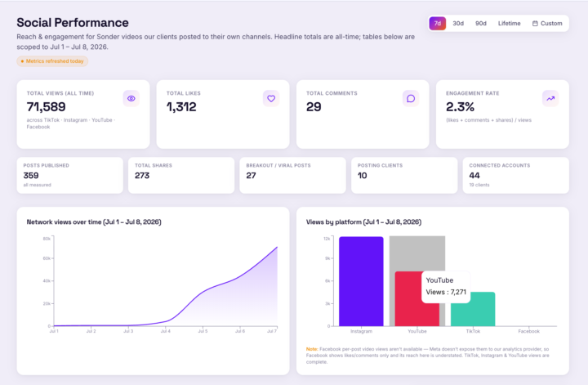Click the Connected Accounts card

(x=515, y=175)
